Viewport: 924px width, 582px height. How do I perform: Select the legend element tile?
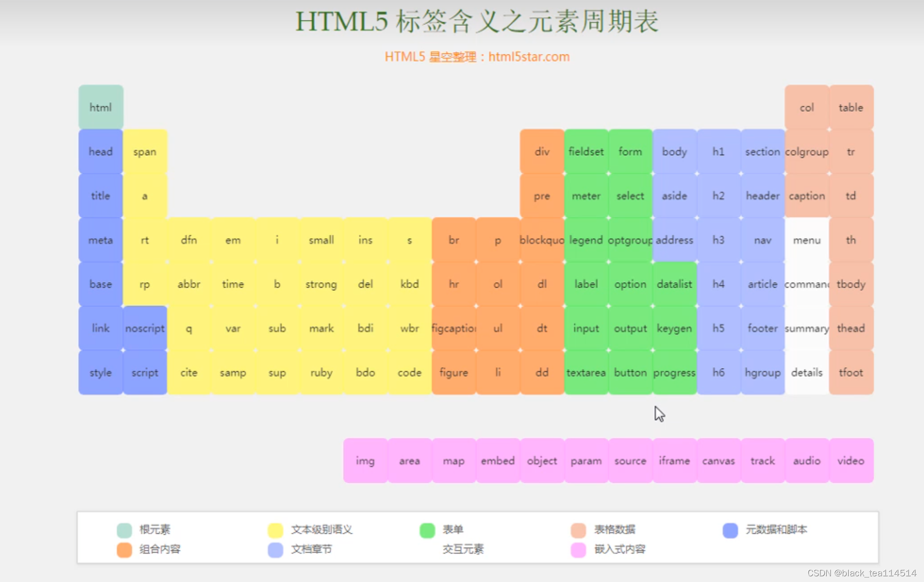[586, 240]
